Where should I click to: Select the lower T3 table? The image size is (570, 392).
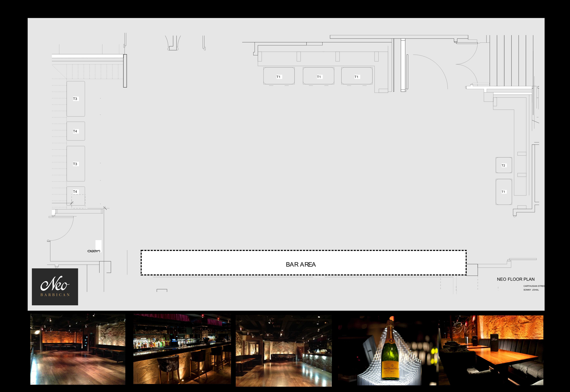pyautogui.click(x=76, y=164)
